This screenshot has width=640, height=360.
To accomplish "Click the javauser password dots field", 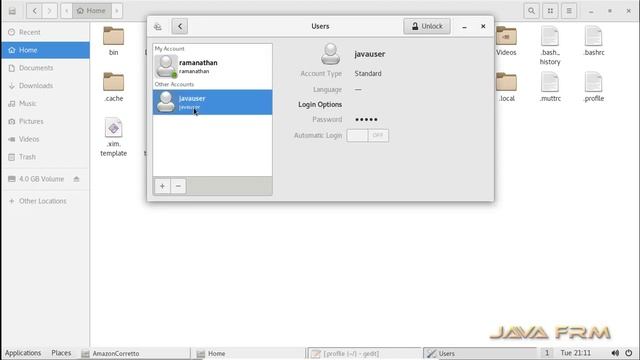I will coord(366,120).
